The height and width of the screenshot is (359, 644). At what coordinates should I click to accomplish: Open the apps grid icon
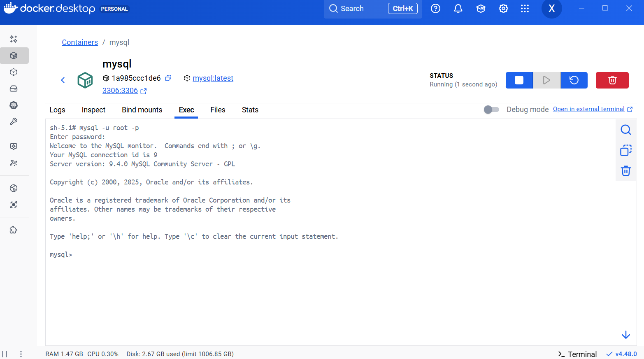tap(525, 9)
